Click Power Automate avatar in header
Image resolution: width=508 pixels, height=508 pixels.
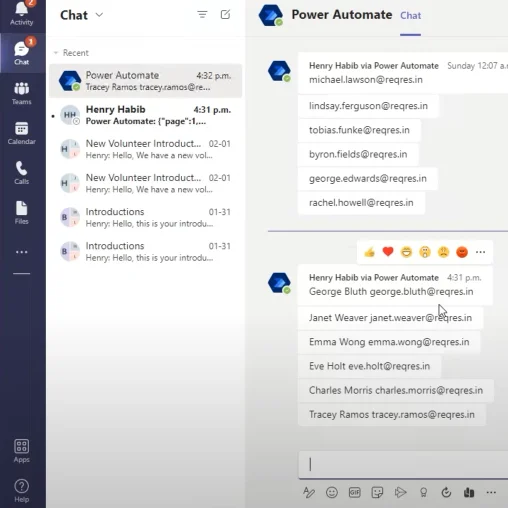271,15
